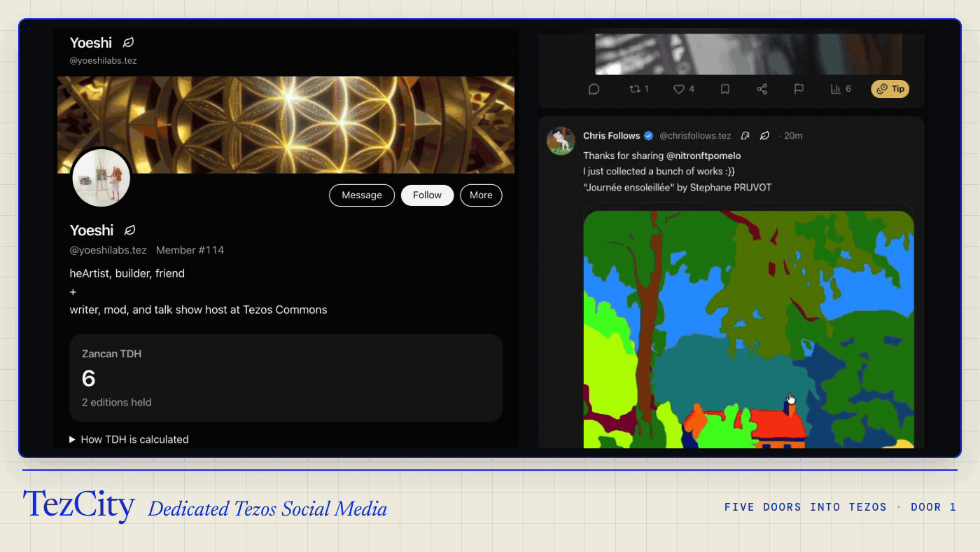Click the palette badge beside @chrisfollows.tez
Screen dimensions: 980x552
745,136
